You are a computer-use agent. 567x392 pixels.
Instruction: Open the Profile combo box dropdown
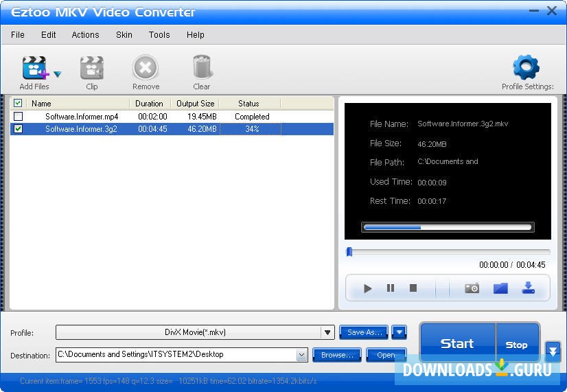[x=327, y=332]
